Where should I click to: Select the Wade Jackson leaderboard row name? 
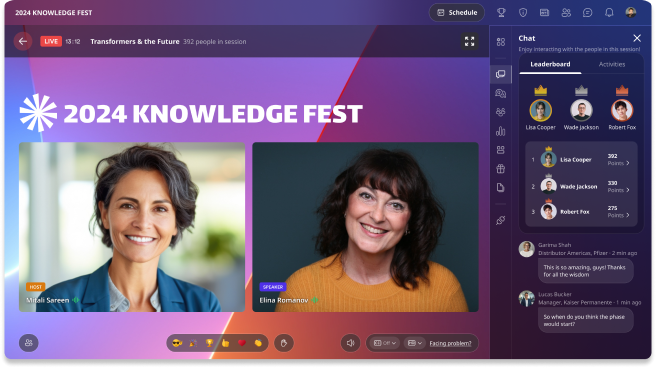pyautogui.click(x=579, y=187)
